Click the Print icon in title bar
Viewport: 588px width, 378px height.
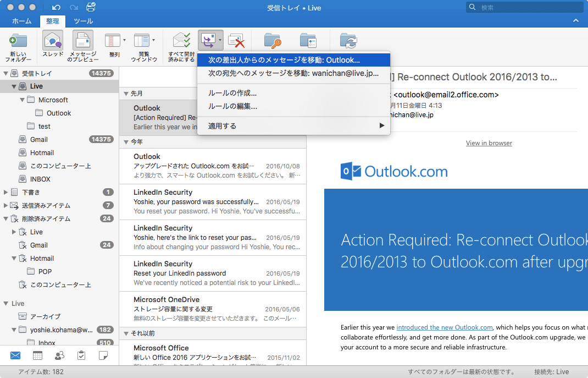(x=91, y=7)
